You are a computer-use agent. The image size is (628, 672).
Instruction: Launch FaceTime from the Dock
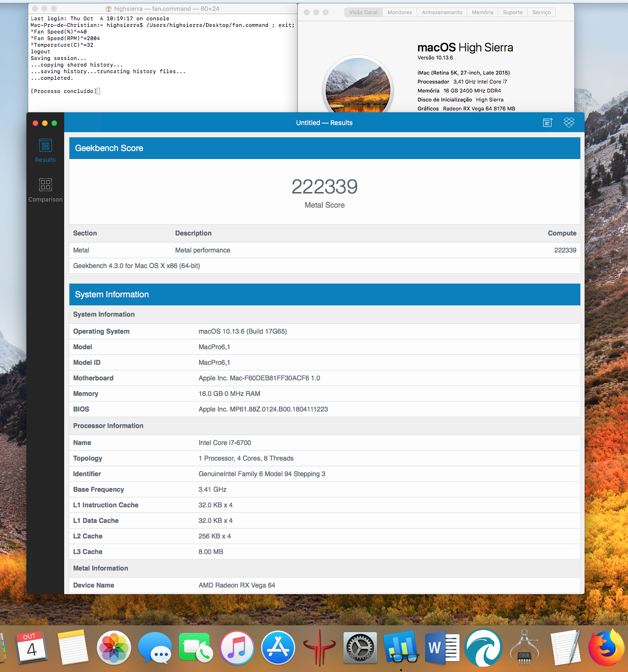click(x=196, y=647)
